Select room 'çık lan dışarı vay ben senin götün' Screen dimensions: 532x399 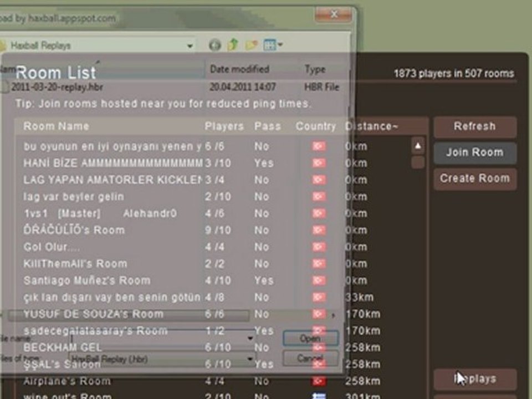[x=214, y=298]
